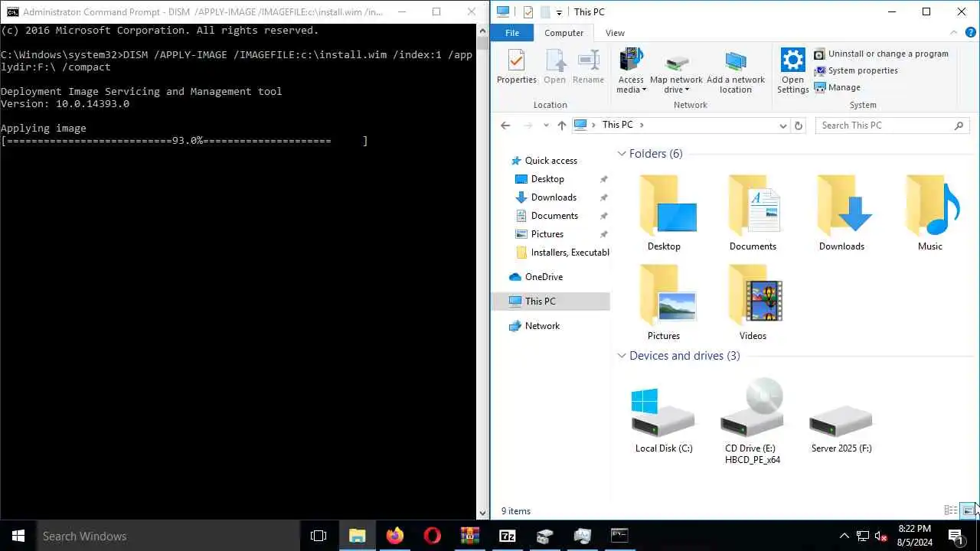Viewport: 980px width, 551px height.
Task: Click the Access media ribbon icon
Action: point(631,70)
